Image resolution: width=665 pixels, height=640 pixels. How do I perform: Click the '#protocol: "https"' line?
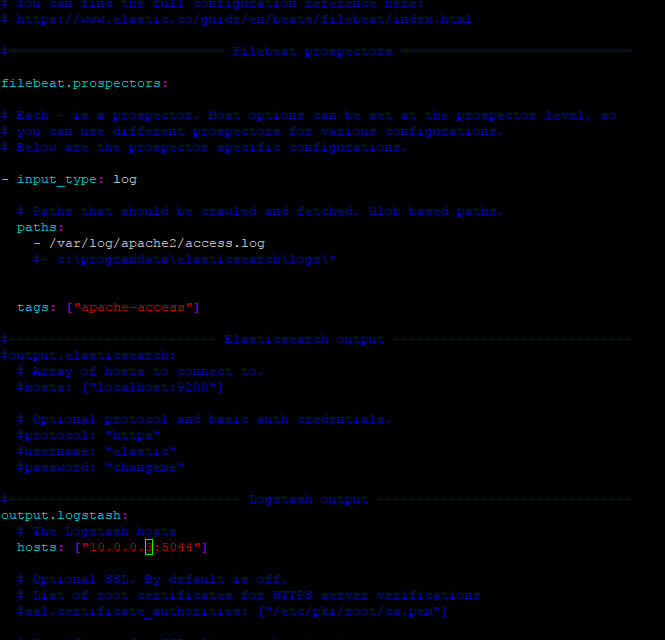tap(89, 435)
